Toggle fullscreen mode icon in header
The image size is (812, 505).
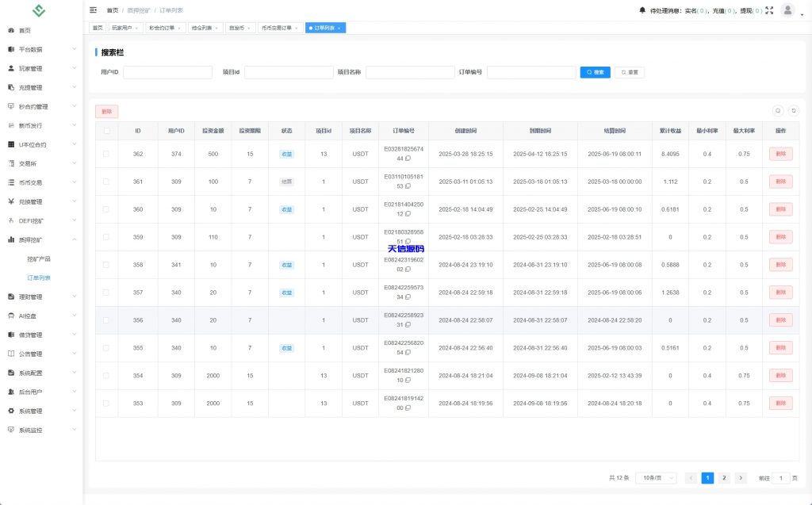click(769, 10)
